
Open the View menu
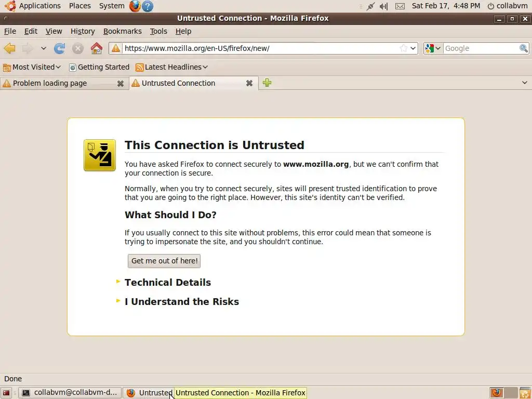click(x=54, y=31)
